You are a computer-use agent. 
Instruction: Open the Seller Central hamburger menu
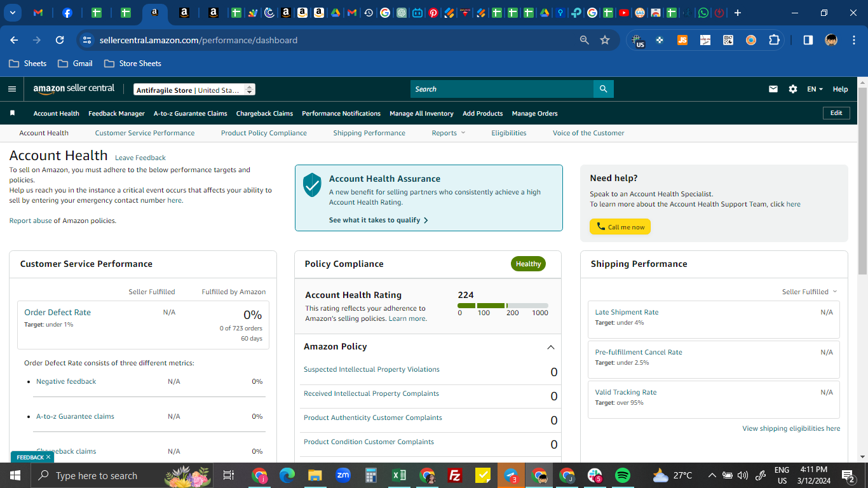(12, 89)
